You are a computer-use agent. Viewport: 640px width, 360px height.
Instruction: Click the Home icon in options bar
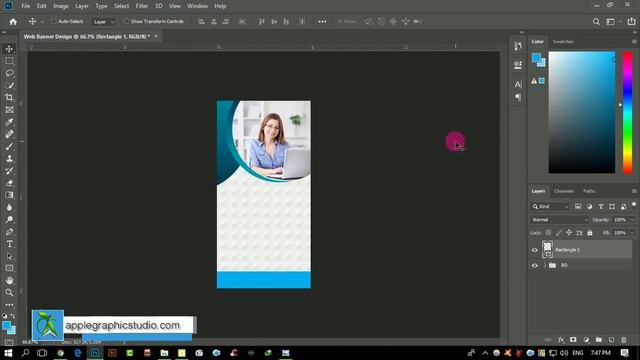13,22
